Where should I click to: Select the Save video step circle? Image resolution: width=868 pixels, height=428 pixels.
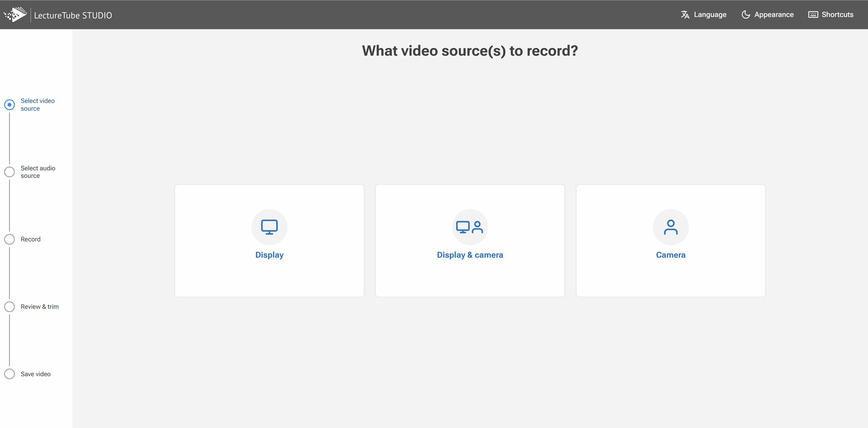pyautogui.click(x=9, y=374)
